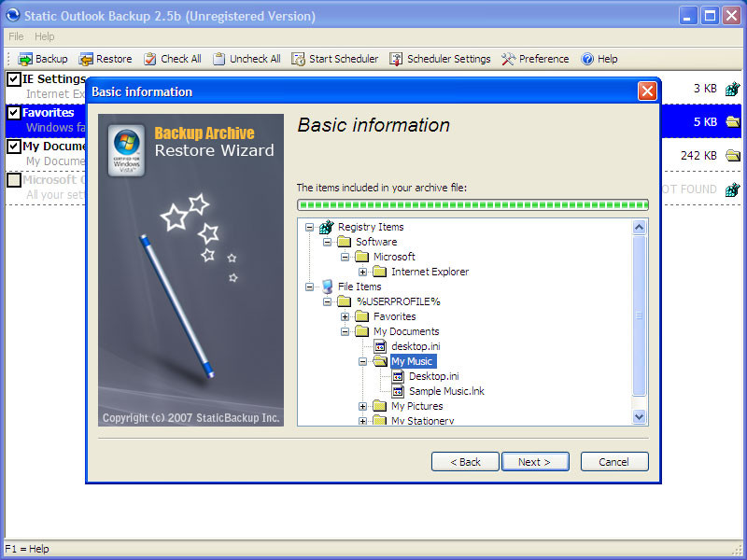
Task: Click the %USERPROFILE% folder icon
Action: (344, 301)
